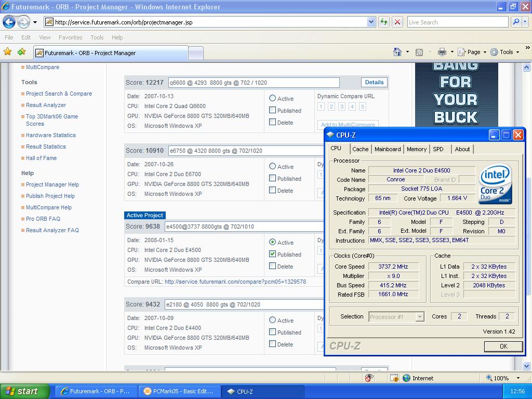532x399 pixels.
Task: Open the Live Search options dropdown arrow
Action: (525, 22)
